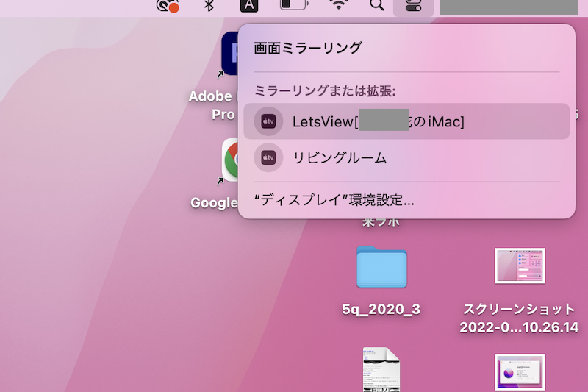This screenshot has height=392, width=588.
Task: Open Spotlight search magnifier icon
Action: (376, 5)
